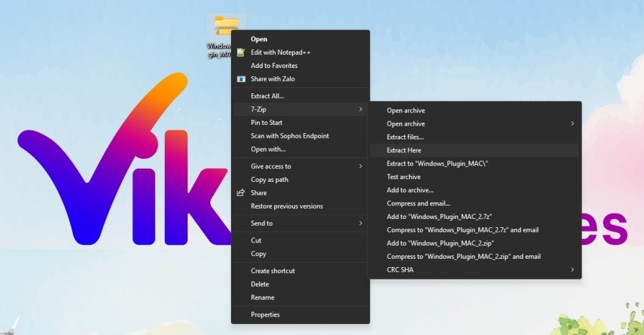Click the Share arrow icon

[x=241, y=193]
